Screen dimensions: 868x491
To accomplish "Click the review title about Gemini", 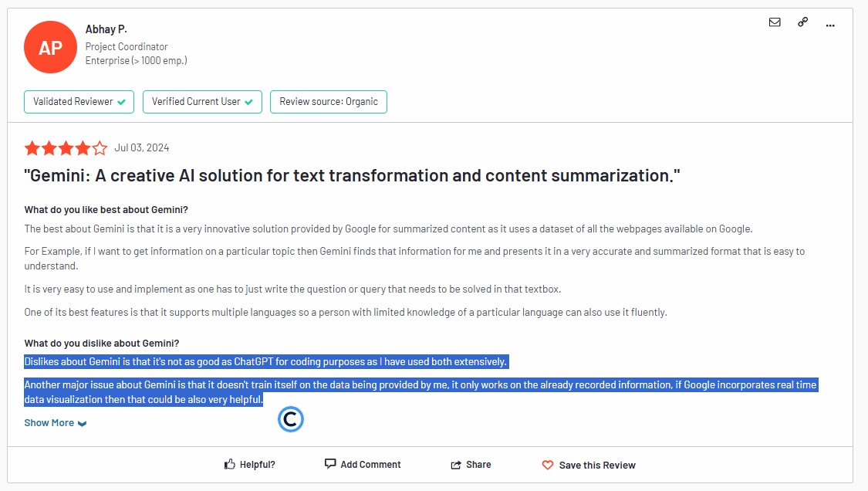I will 352,176.
